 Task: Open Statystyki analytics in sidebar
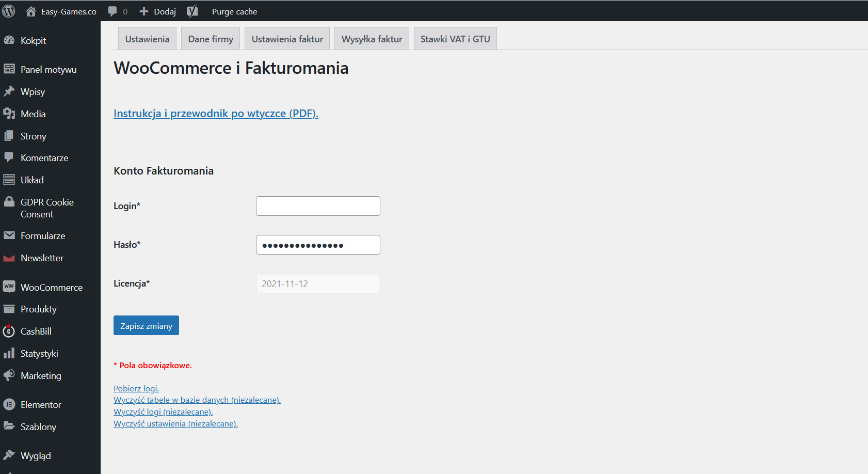[39, 354]
